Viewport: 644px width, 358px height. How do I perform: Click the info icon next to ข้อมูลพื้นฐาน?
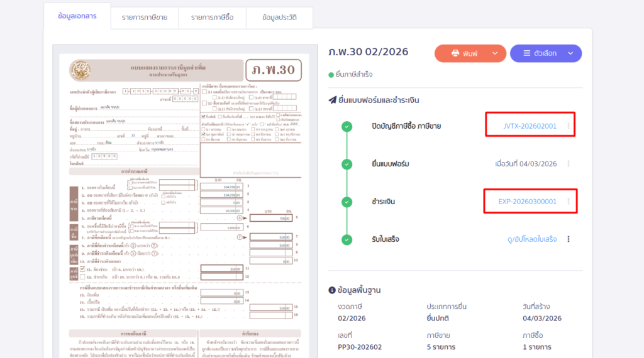pyautogui.click(x=332, y=290)
